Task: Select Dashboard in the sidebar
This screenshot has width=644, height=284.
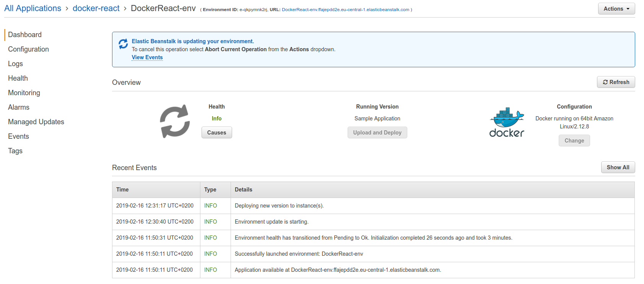Action: coord(25,35)
